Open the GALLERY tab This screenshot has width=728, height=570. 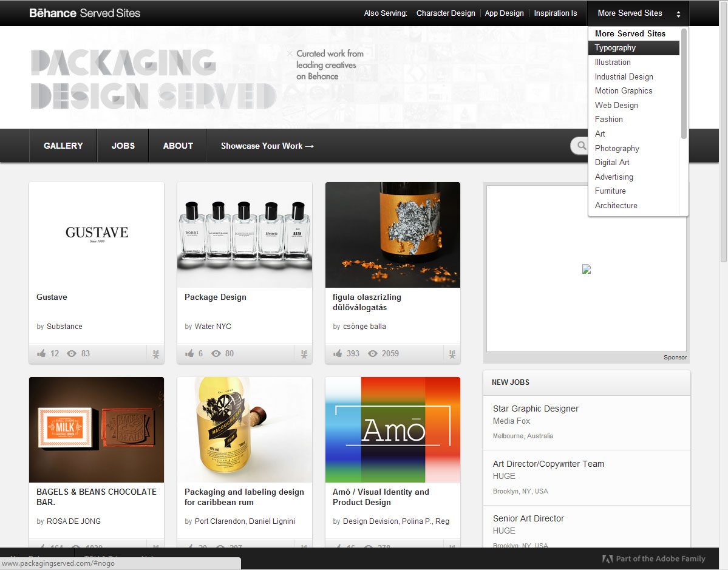coord(63,146)
